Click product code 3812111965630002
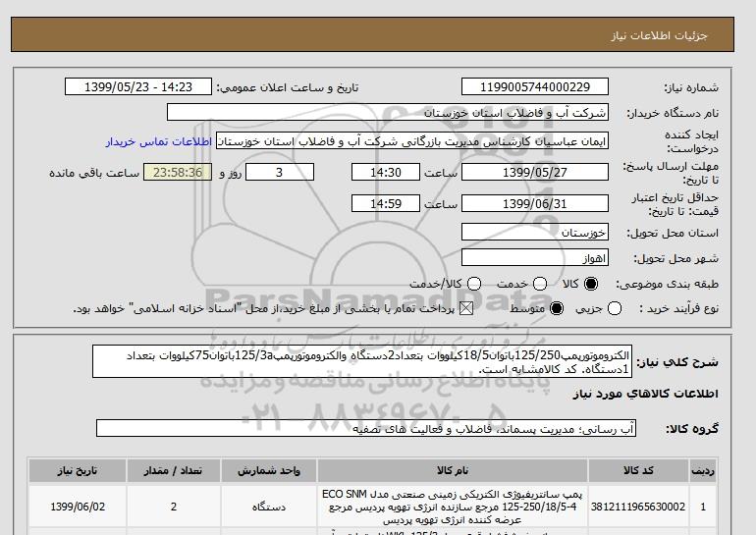756x535 pixels. point(638,507)
